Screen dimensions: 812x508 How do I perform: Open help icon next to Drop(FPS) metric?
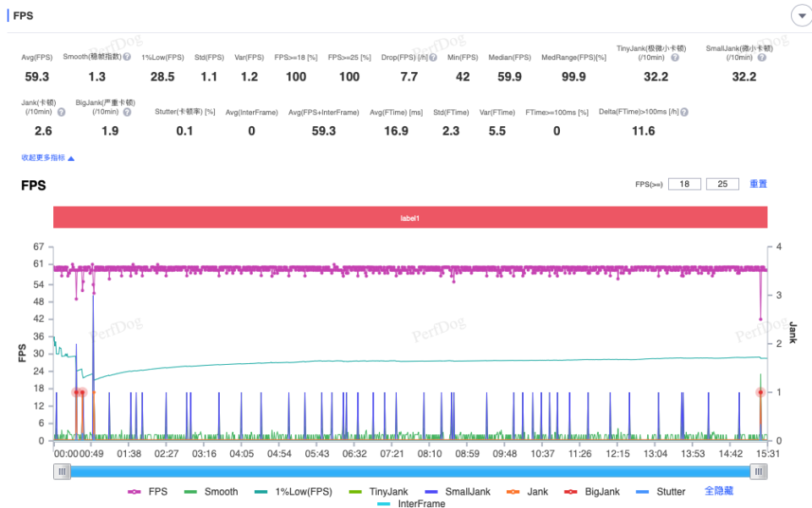coord(433,58)
